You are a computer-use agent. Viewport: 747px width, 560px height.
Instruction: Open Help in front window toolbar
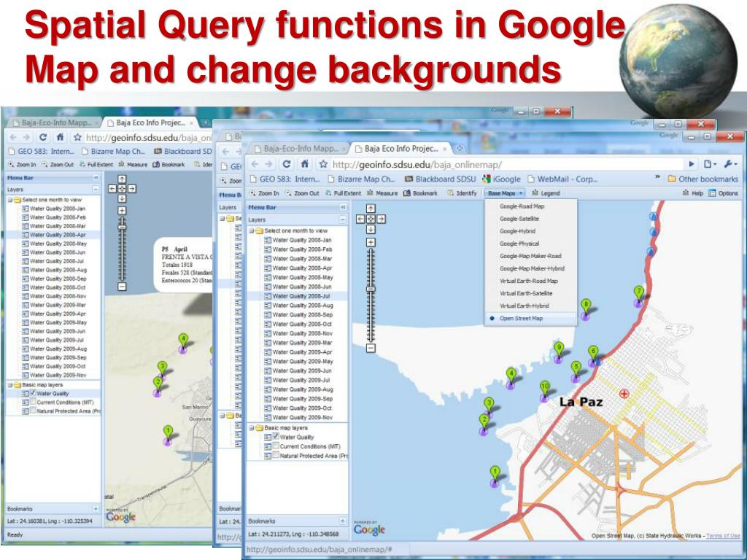click(x=693, y=193)
